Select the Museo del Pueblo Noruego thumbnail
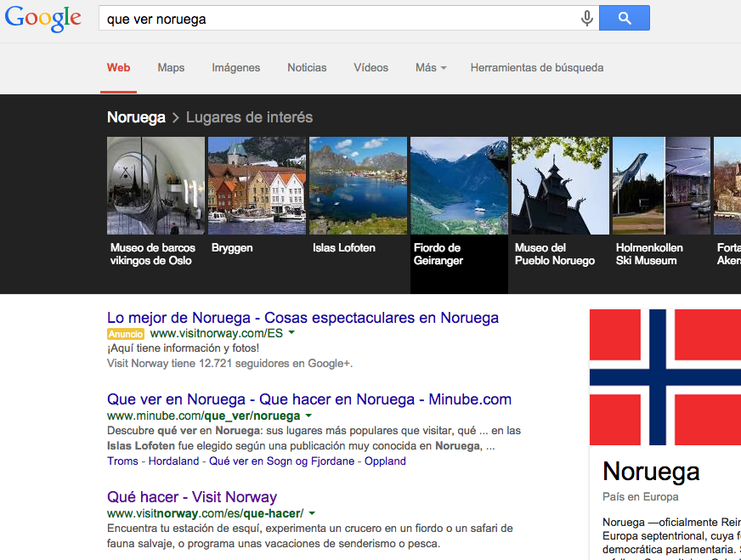 pos(560,185)
